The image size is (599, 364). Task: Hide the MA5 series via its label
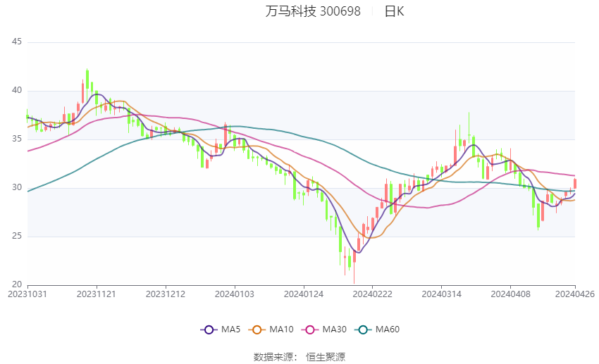(x=230, y=330)
